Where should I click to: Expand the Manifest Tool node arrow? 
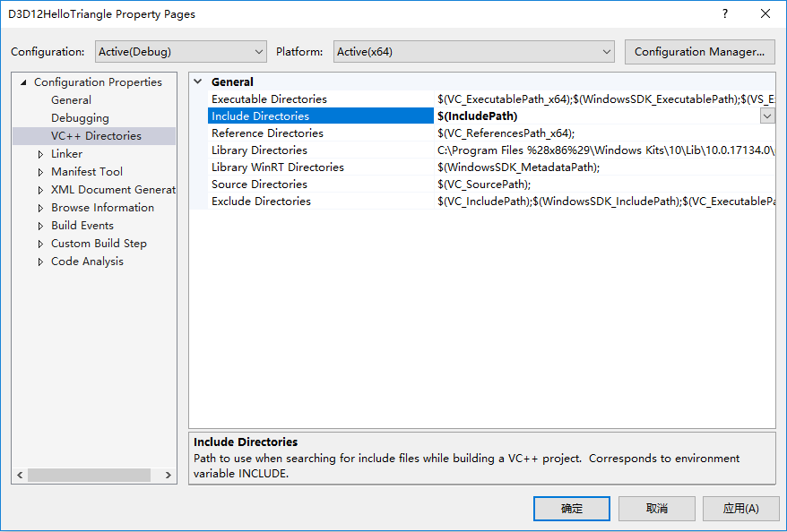pyautogui.click(x=40, y=172)
